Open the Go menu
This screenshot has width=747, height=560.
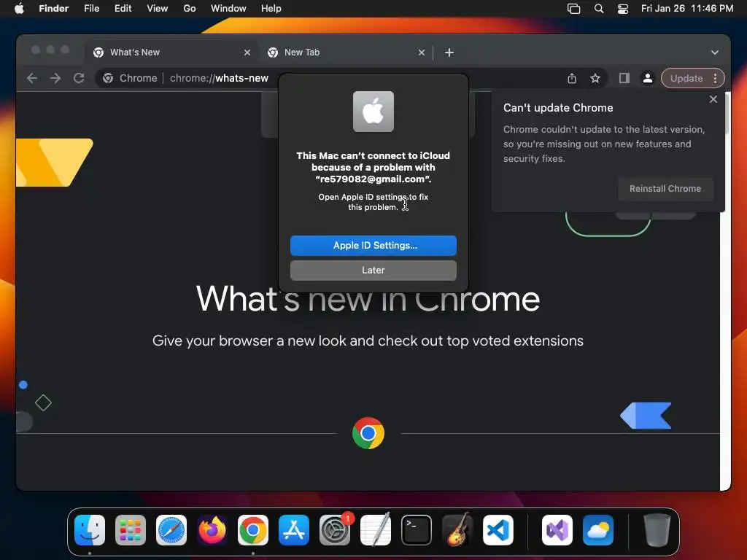pos(190,9)
